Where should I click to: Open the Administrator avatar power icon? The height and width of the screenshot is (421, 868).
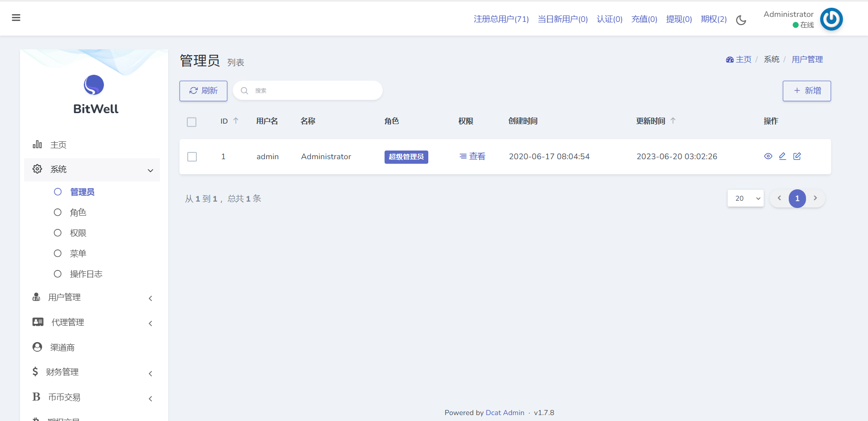coord(831,19)
